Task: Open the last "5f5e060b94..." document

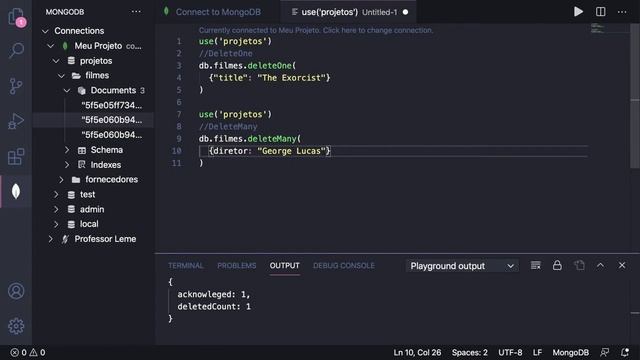Action: tap(111, 135)
